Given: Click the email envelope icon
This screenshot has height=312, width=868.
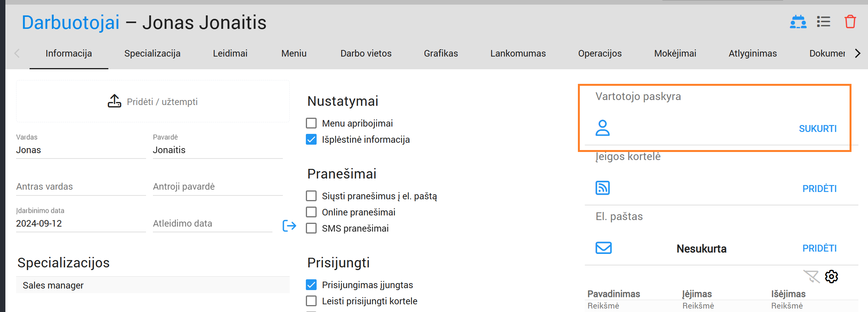Looking at the screenshot, I should point(603,248).
